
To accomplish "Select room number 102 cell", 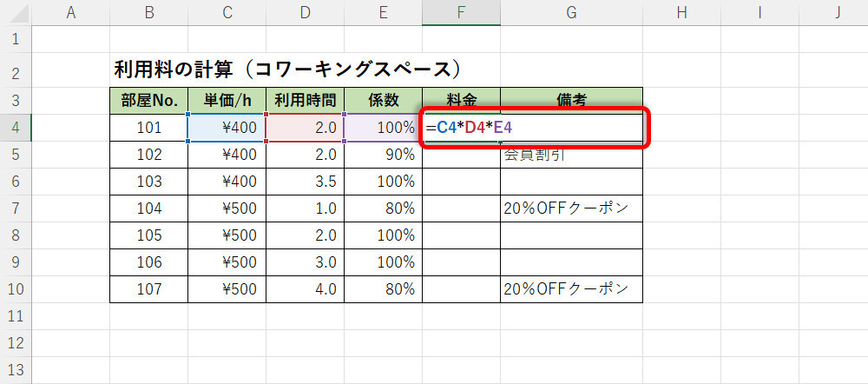I will 149,155.
